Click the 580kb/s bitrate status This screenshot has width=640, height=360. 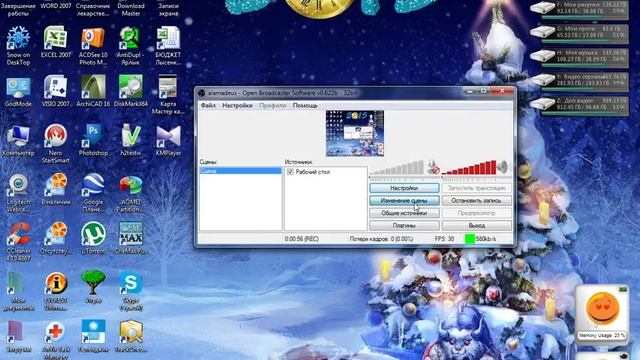click(x=486, y=239)
